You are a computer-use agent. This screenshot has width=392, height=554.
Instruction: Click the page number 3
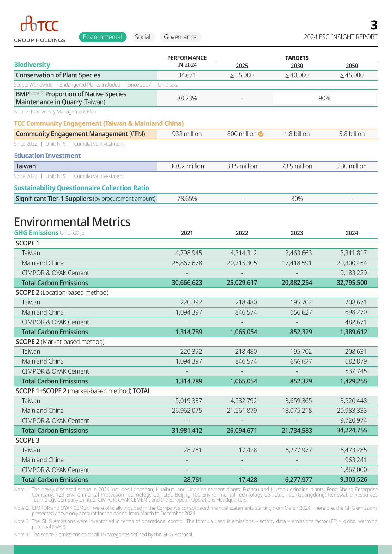[374, 25]
